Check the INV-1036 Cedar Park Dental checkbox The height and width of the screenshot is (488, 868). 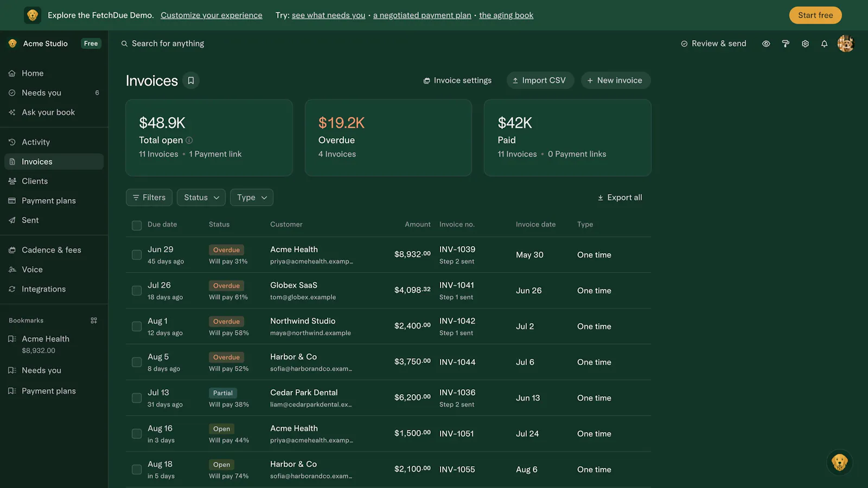137,398
